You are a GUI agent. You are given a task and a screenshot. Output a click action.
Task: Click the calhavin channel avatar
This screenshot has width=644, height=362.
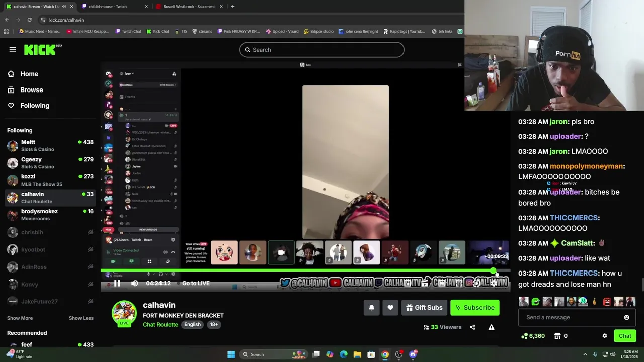tap(124, 313)
